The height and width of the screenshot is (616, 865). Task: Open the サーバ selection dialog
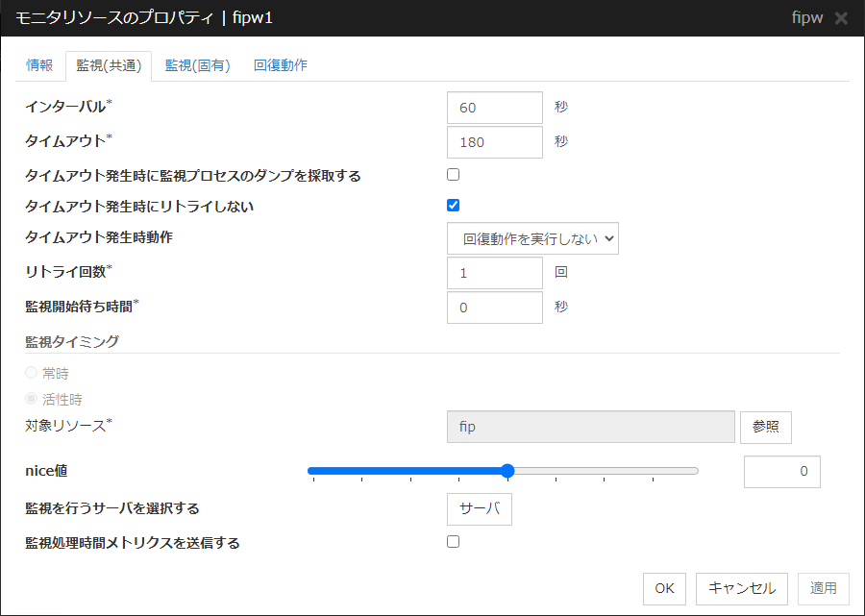(x=479, y=508)
